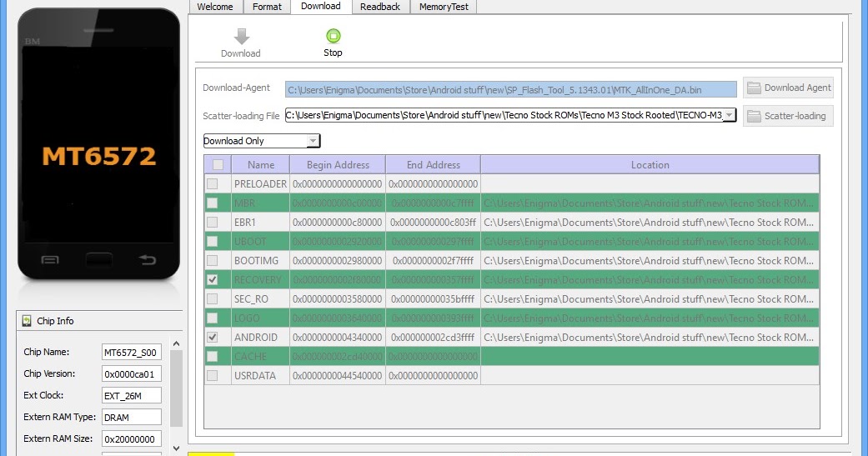Check the MBR partition checkbox
Screen dimensions: 868x456
coord(212,203)
